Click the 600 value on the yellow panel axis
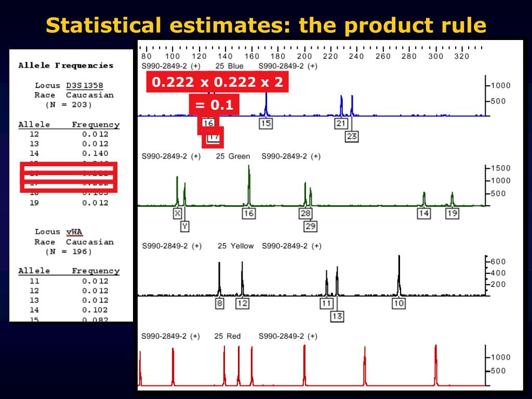Image resolution: width=532 pixels, height=399 pixels. (498, 262)
